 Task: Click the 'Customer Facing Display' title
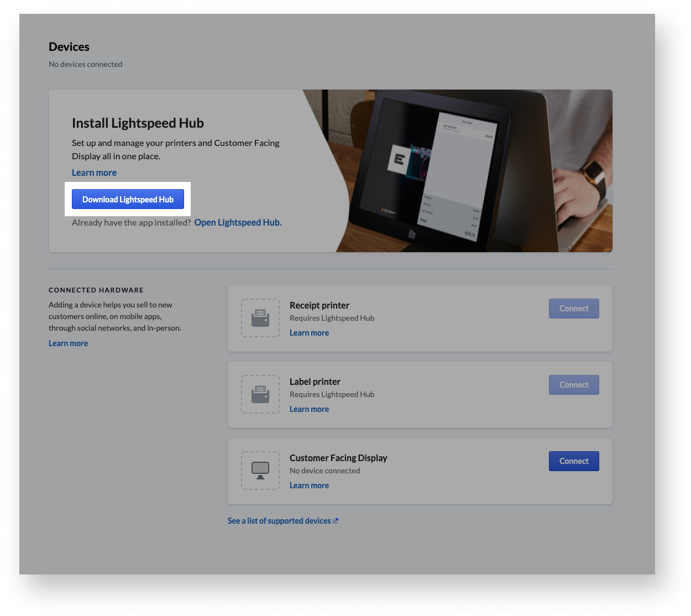338,458
